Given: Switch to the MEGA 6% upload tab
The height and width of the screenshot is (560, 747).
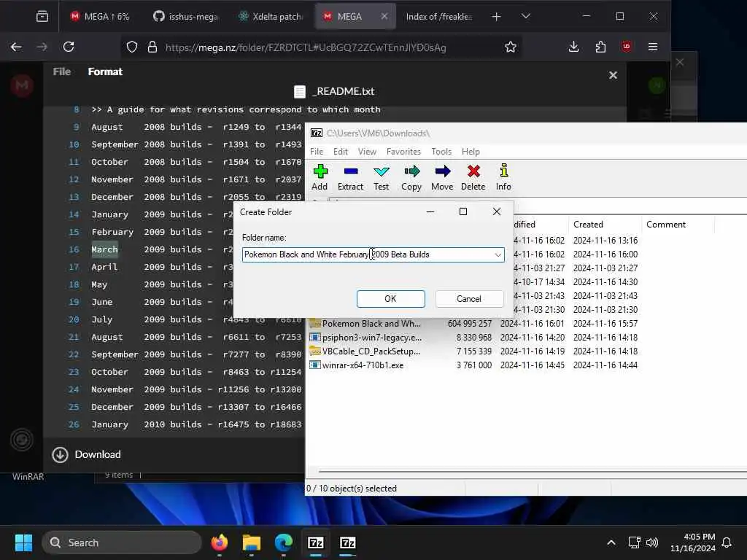Looking at the screenshot, I should click(100, 17).
